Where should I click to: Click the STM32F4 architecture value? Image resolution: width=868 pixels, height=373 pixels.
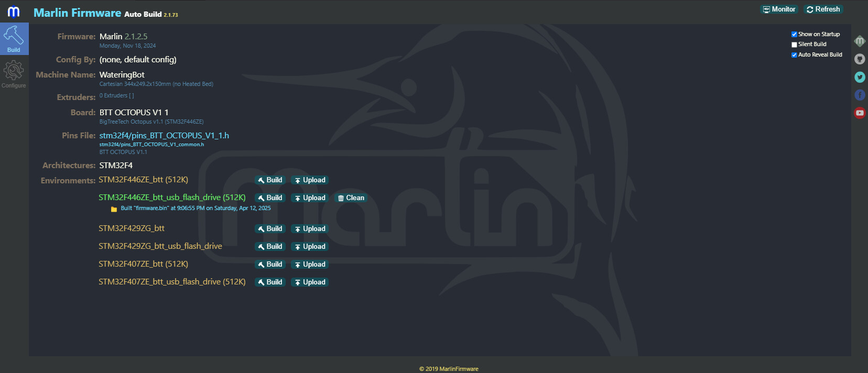tap(116, 166)
